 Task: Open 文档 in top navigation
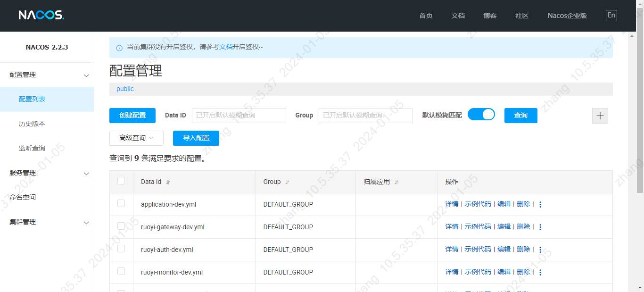(x=458, y=16)
